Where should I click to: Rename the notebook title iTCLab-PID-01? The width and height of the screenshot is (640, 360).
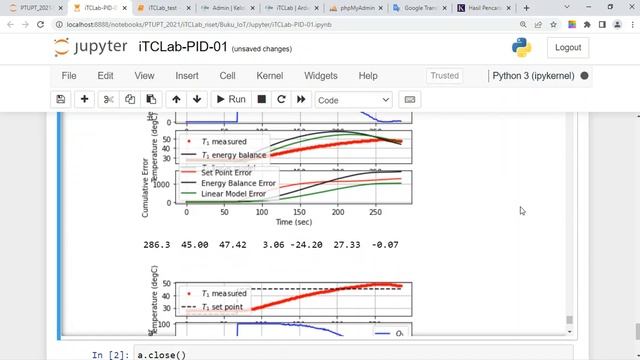183,47
